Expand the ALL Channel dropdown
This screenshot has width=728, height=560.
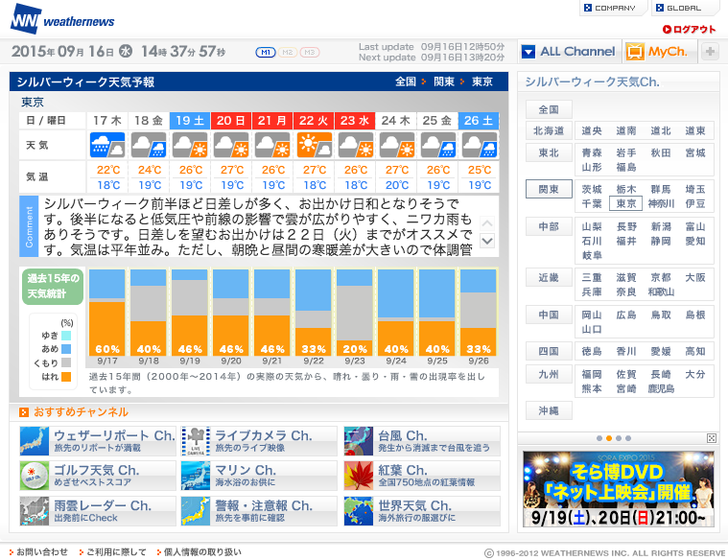coord(569,51)
